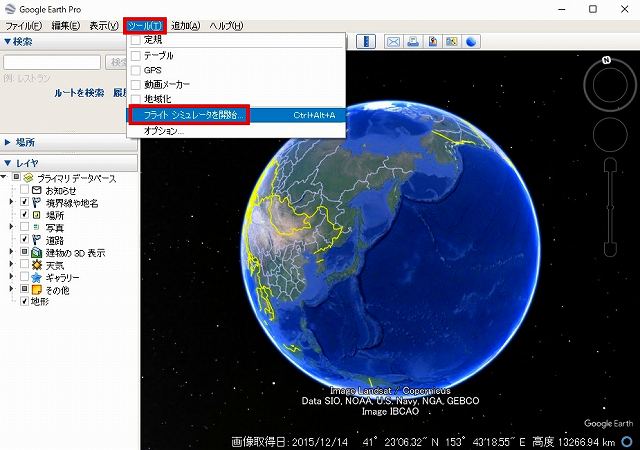Click the move joystick circle
Viewport: 640px width, 450px height.
[610, 134]
